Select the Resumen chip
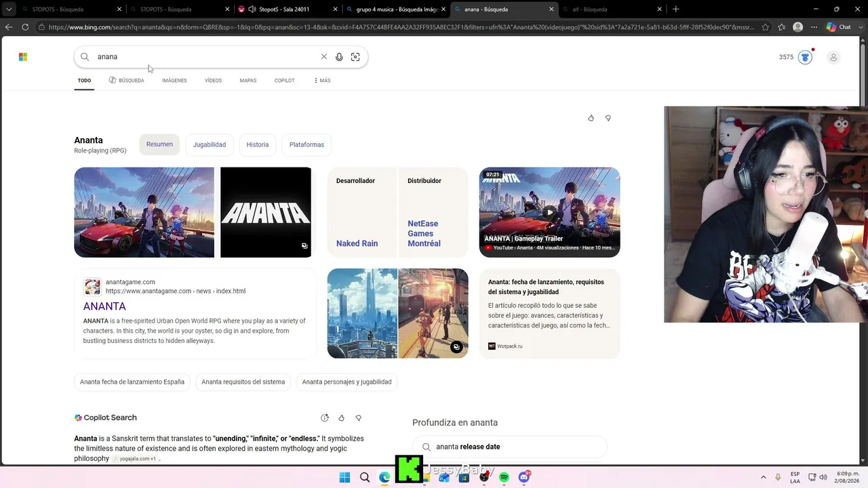Image resolution: width=868 pixels, height=488 pixels. tap(159, 144)
